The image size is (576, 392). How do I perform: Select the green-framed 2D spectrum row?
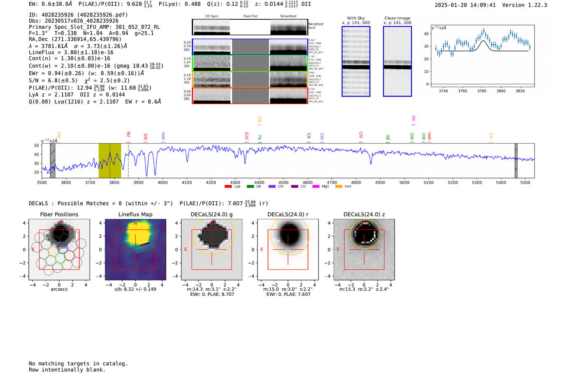pos(250,63)
